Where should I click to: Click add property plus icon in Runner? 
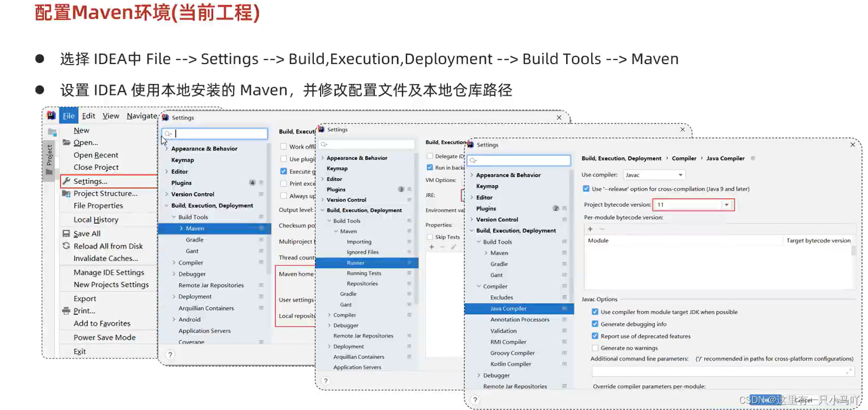[432, 247]
